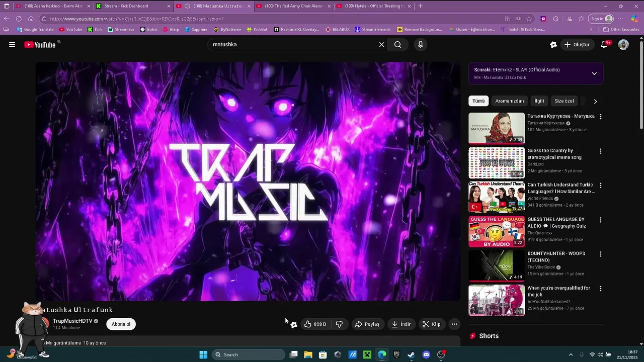Select the İlgili filter chip
This screenshot has height=362, width=644.
point(539,101)
